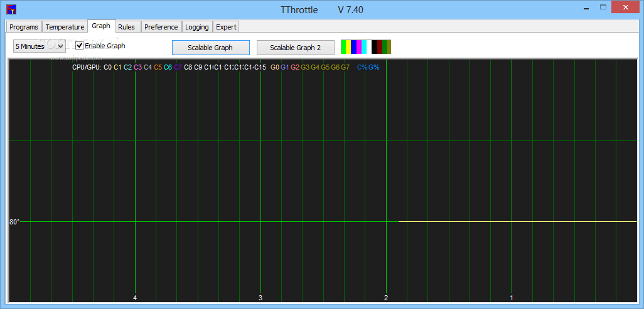Pick the black color swatch

coord(374,47)
